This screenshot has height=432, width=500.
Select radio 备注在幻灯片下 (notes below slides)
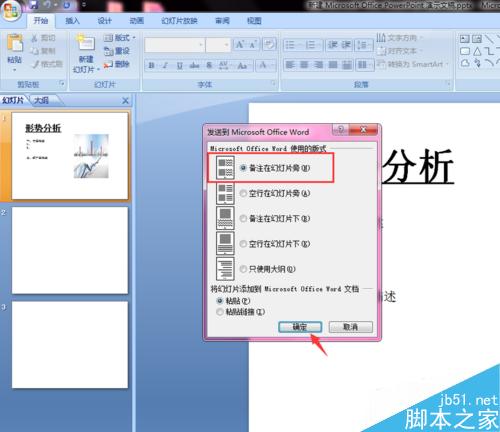(x=243, y=219)
